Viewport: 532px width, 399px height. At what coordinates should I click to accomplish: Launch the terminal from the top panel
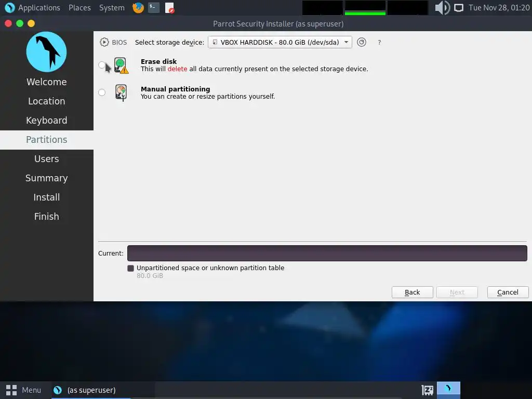pos(154,7)
